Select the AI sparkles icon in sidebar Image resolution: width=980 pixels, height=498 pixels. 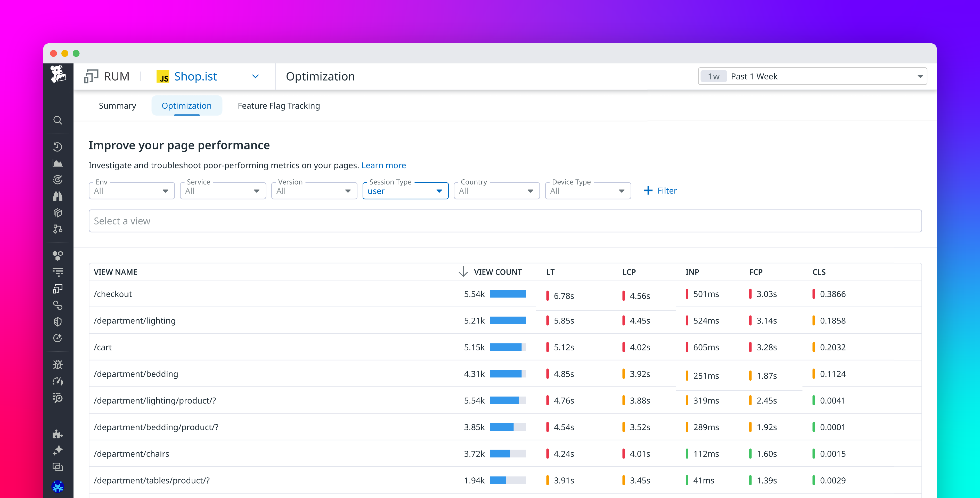click(58, 450)
